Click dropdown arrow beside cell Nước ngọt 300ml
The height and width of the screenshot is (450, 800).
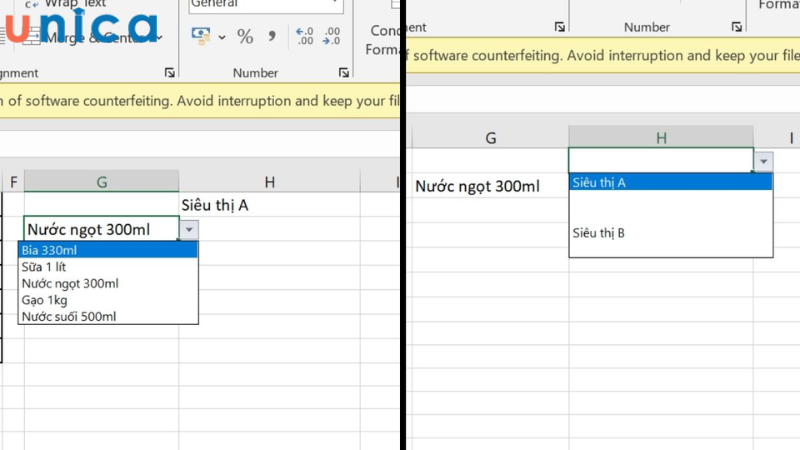click(190, 230)
